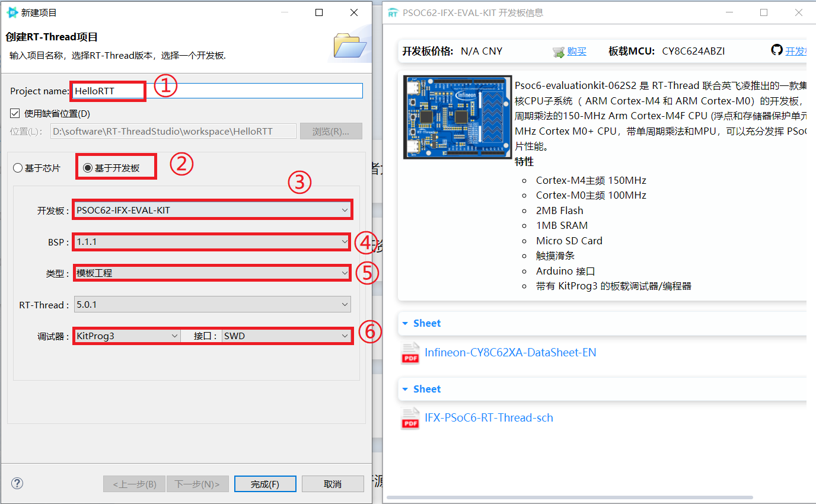The width and height of the screenshot is (816, 504).
Task: Maximize the board info window
Action: pyautogui.click(x=764, y=12)
